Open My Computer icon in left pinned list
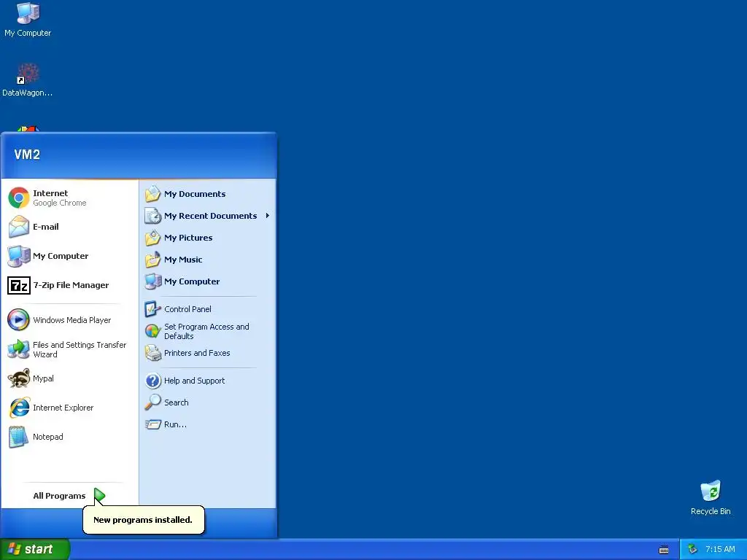 (19, 256)
